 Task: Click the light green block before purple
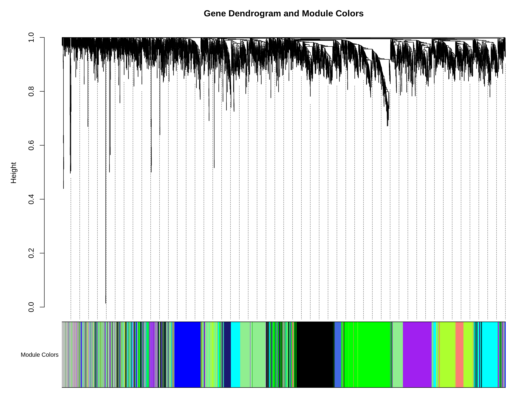click(x=398, y=355)
